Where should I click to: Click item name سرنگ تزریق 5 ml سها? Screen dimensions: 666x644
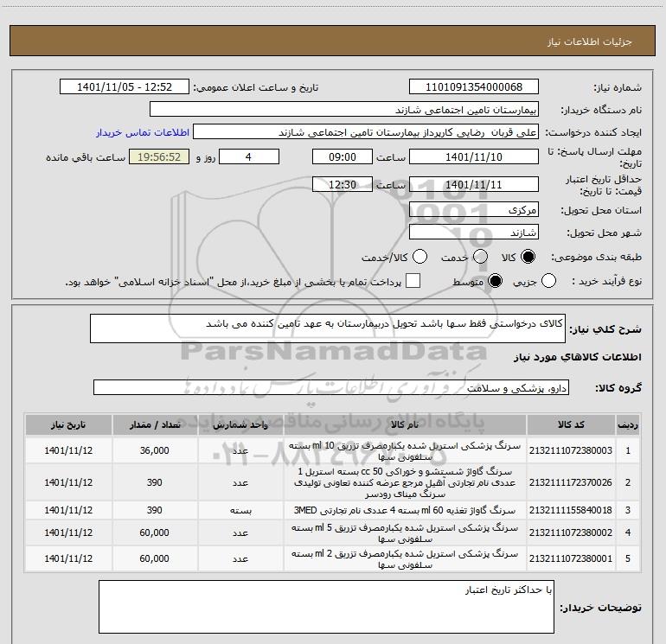tap(405, 533)
